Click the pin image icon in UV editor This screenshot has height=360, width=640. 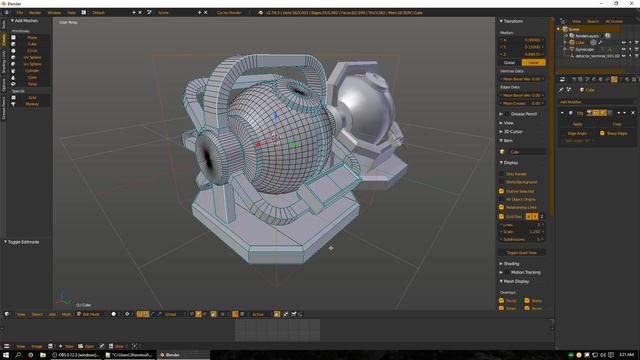102,346
